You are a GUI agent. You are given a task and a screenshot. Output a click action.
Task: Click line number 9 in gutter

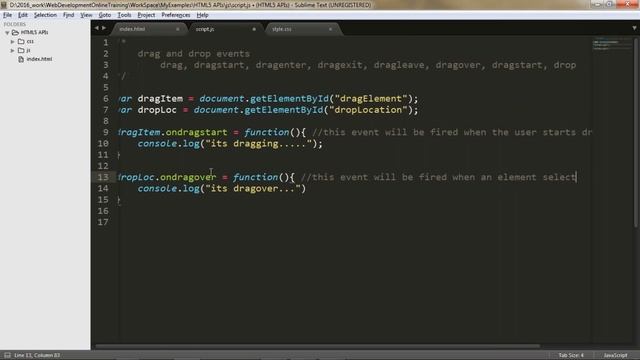pos(106,132)
